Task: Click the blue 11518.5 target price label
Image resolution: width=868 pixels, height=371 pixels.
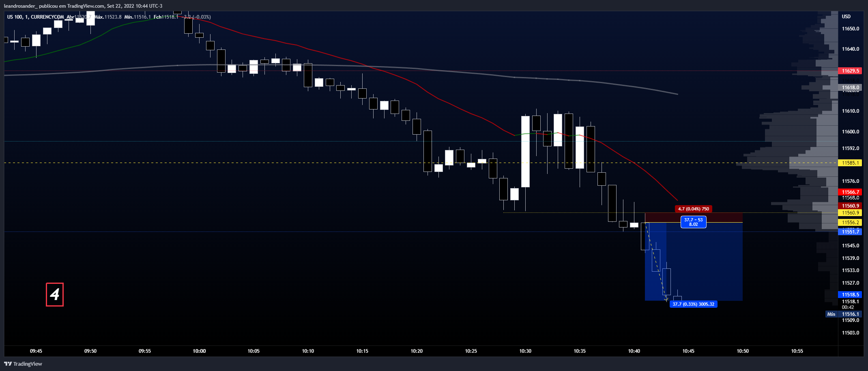Action: click(850, 295)
